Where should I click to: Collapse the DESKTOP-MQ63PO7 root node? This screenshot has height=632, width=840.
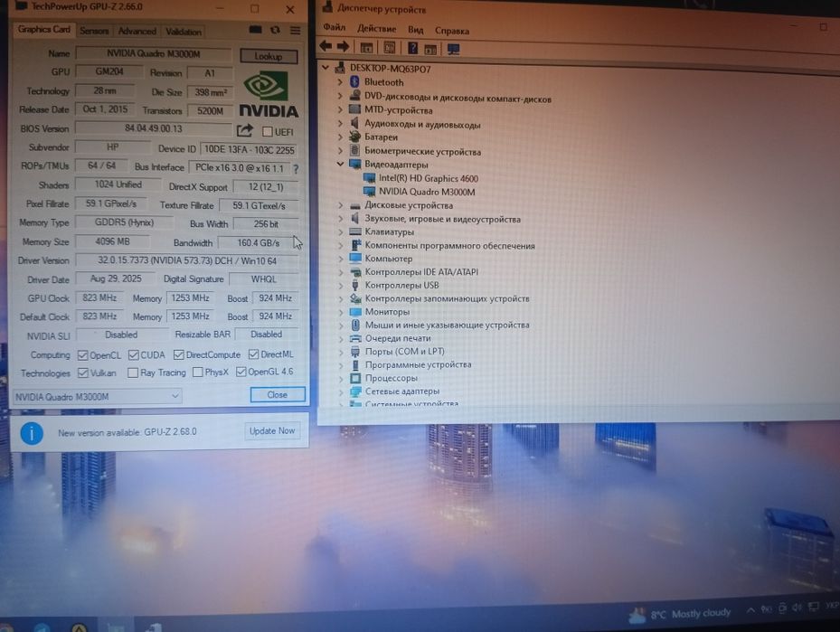click(326, 68)
